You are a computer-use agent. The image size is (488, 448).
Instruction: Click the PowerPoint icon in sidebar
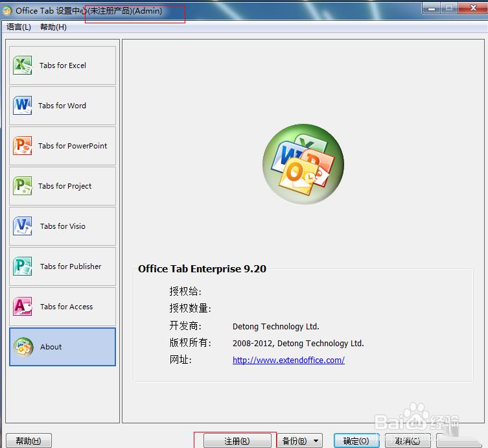click(22, 145)
